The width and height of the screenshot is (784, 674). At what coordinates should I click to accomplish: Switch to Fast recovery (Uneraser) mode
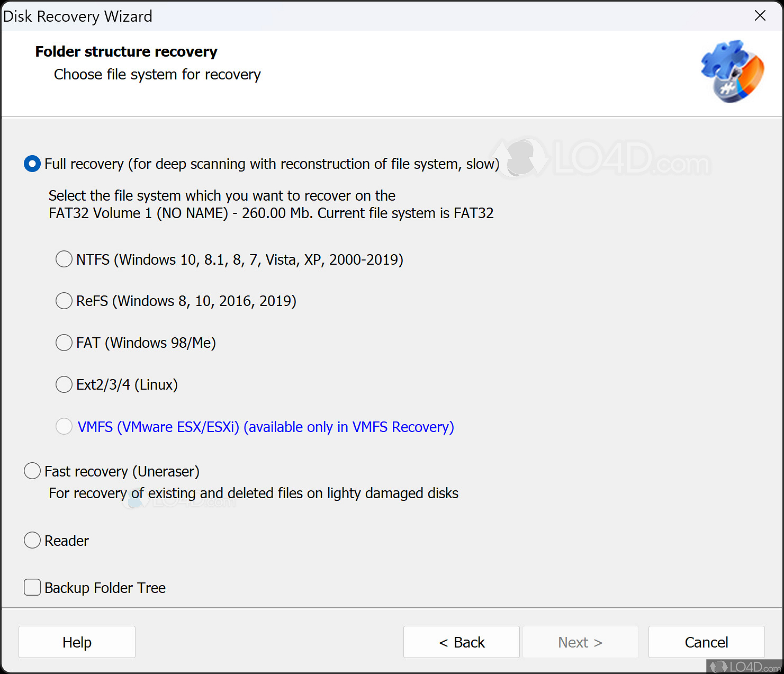32,471
